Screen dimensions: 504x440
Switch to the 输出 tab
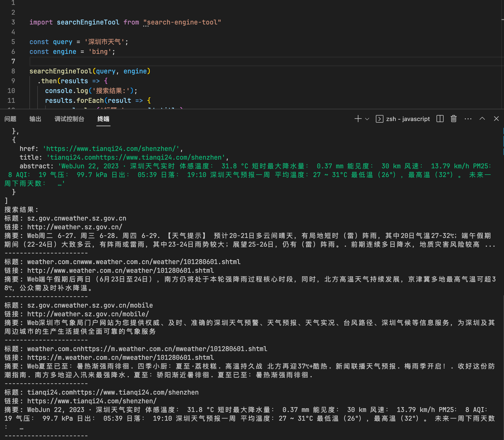[35, 119]
